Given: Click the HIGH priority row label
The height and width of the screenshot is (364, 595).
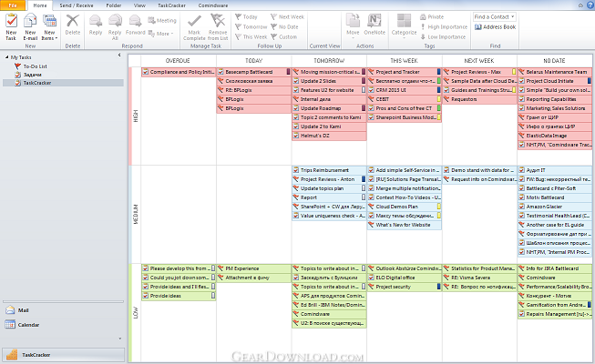Looking at the screenshot, I should [x=136, y=116].
